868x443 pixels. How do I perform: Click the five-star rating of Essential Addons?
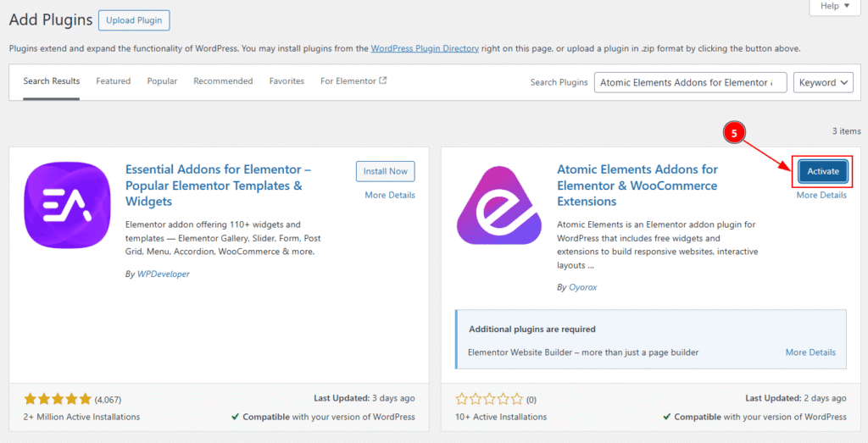click(58, 399)
